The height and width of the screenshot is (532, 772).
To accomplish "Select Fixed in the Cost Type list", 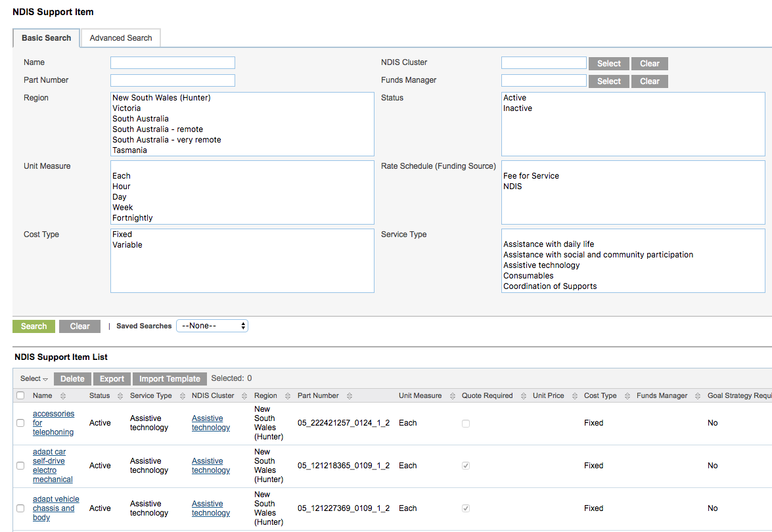I will (122, 234).
